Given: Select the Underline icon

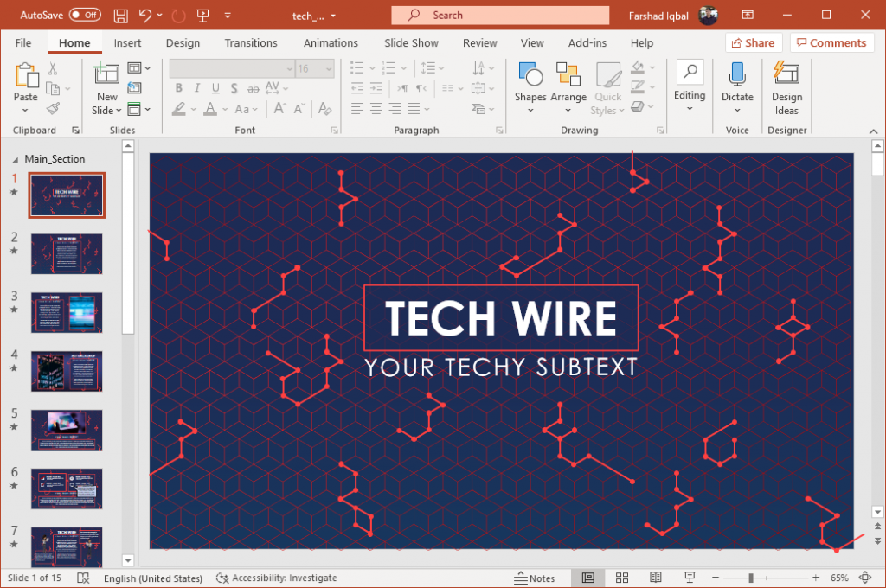Looking at the screenshot, I should 215,87.
